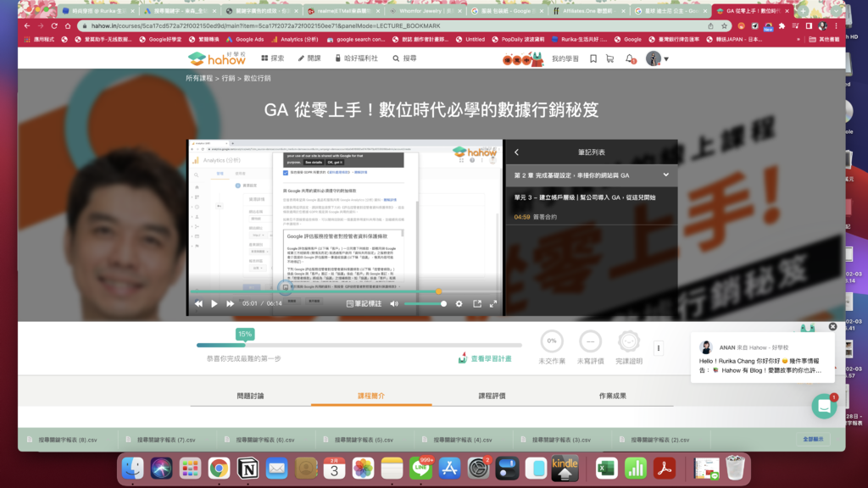Rewind the lecture video

pos(198,303)
